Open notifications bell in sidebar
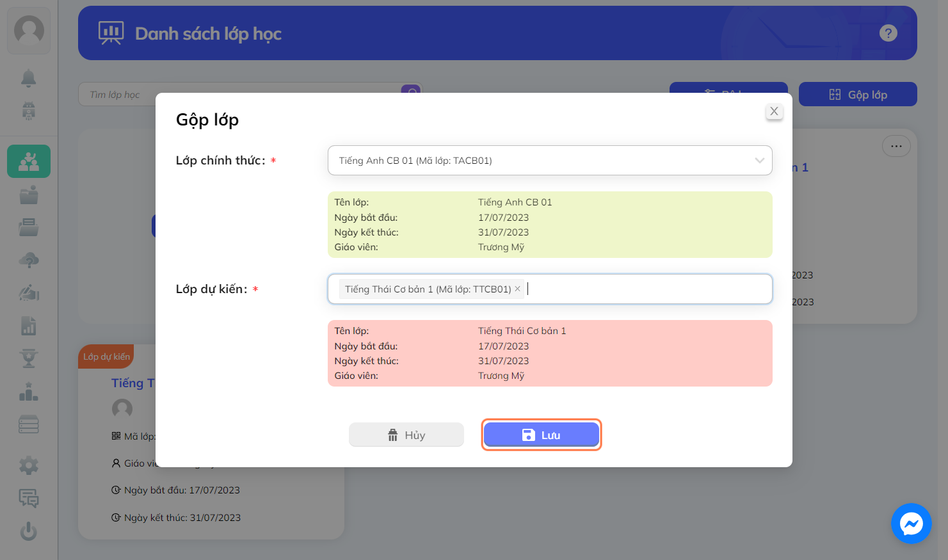The height and width of the screenshot is (560, 948). click(29, 78)
